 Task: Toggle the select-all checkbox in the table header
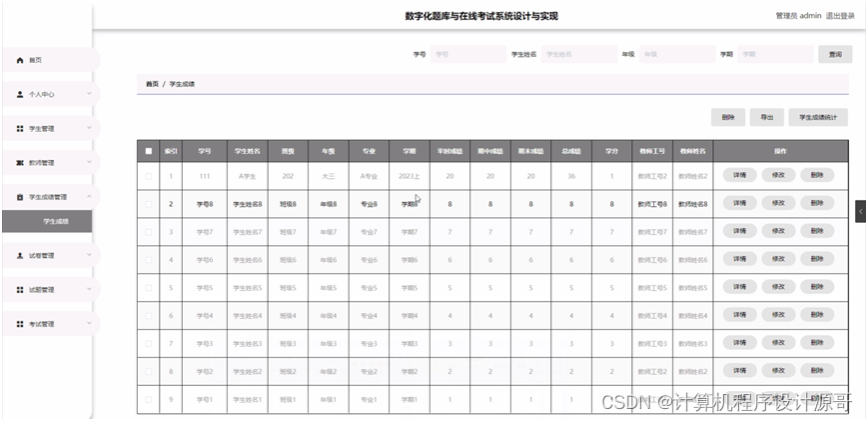pos(149,151)
